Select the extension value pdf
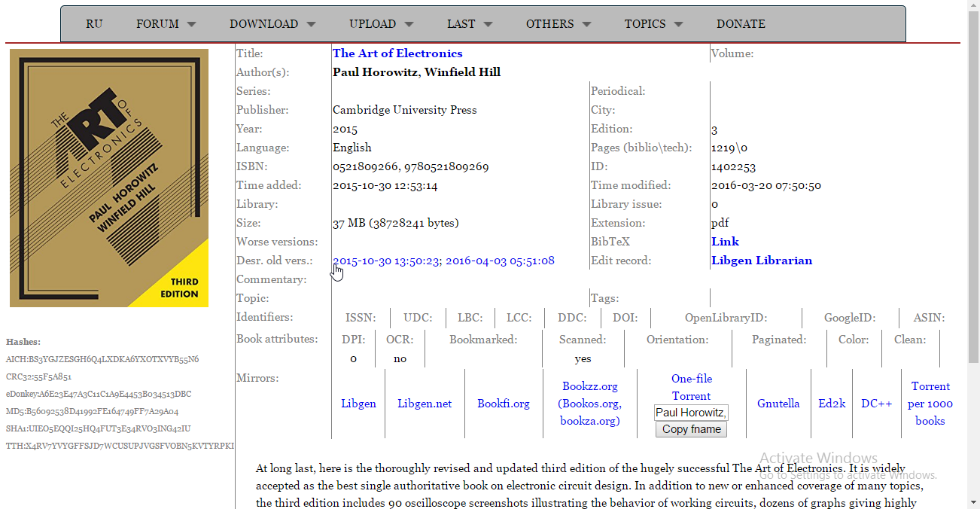Image resolution: width=980 pixels, height=509 pixels. tap(720, 224)
